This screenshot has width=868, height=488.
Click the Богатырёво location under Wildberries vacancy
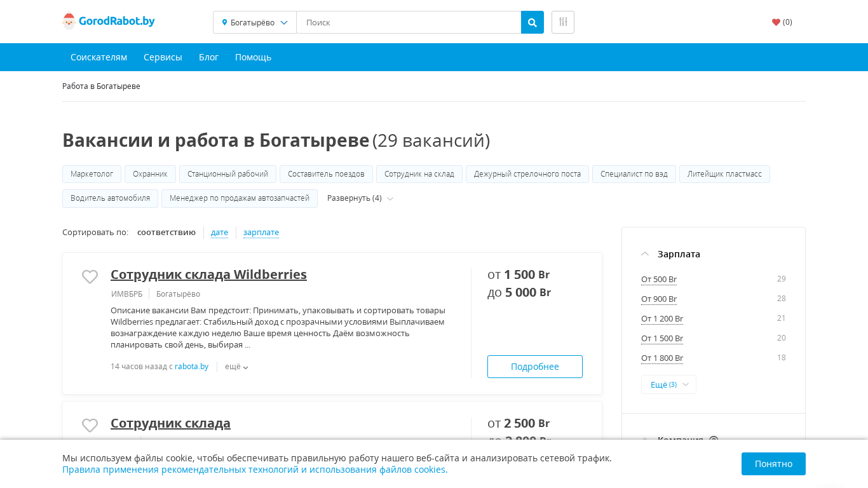click(178, 294)
